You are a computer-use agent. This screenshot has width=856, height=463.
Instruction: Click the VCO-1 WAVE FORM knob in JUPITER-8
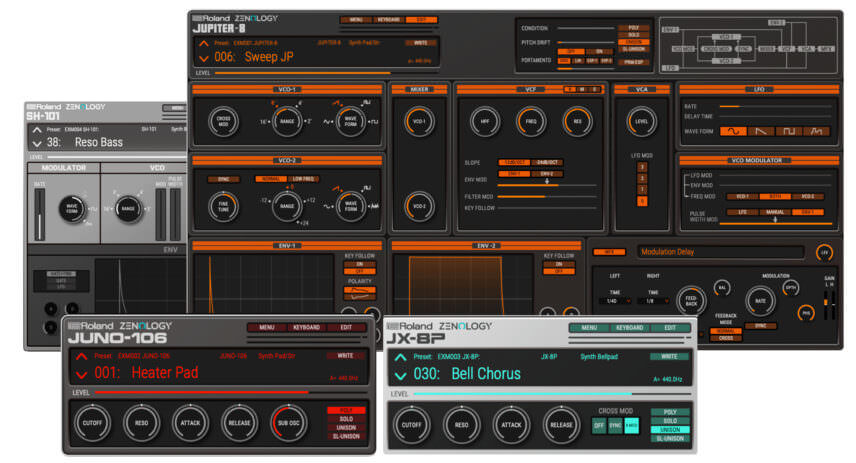click(x=350, y=121)
